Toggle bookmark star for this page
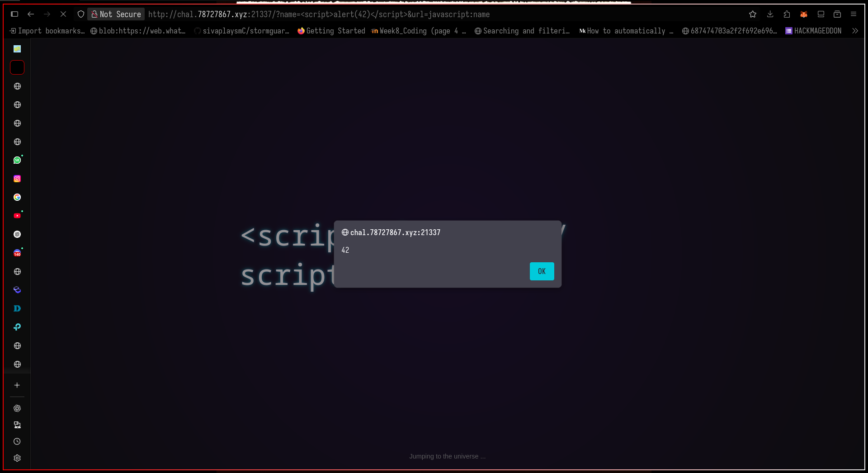Image resolution: width=868 pixels, height=473 pixels. (x=753, y=14)
